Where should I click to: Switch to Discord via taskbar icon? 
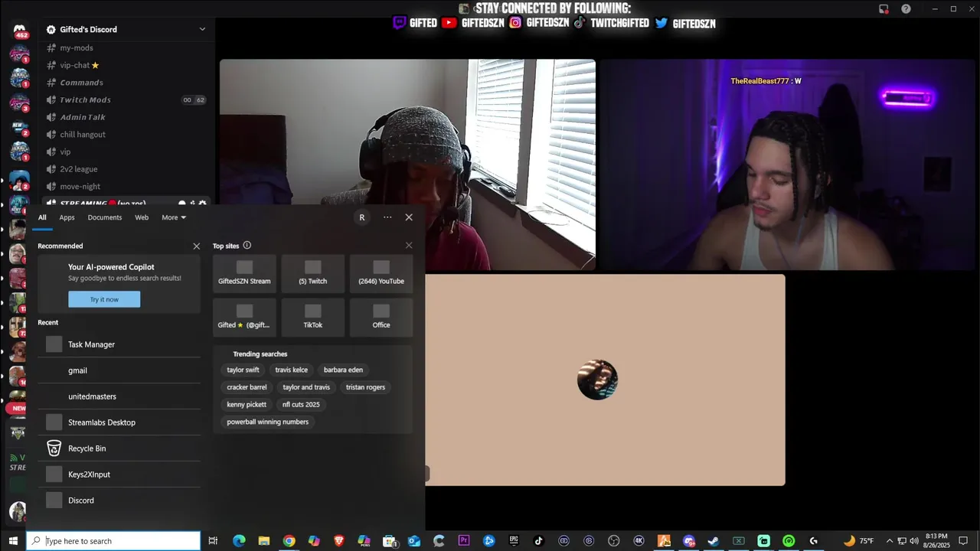click(689, 541)
